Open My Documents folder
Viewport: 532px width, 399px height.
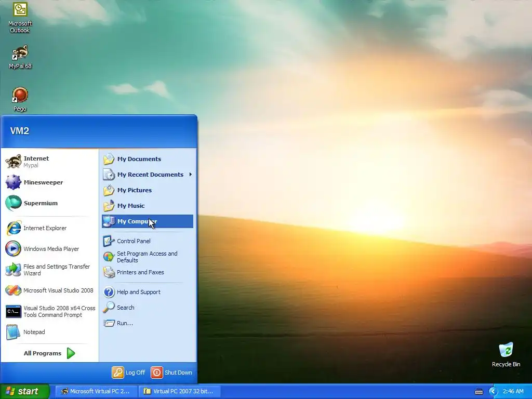click(x=148, y=159)
